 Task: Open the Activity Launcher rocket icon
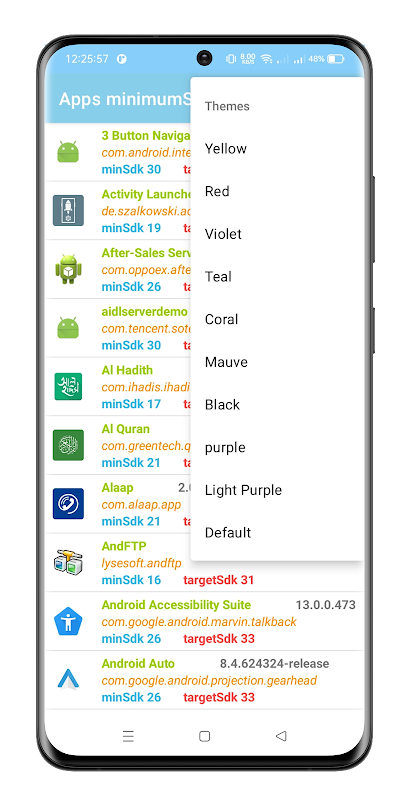tap(68, 210)
